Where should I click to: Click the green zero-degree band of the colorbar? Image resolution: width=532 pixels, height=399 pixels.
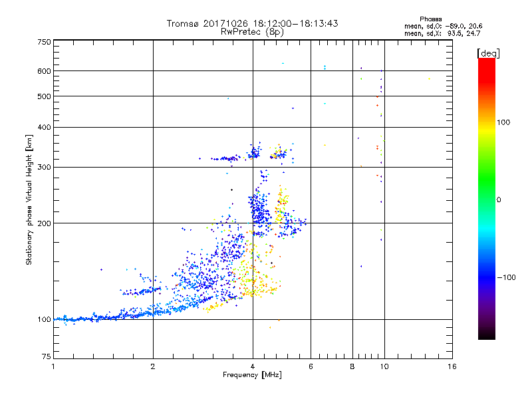[x=487, y=199]
